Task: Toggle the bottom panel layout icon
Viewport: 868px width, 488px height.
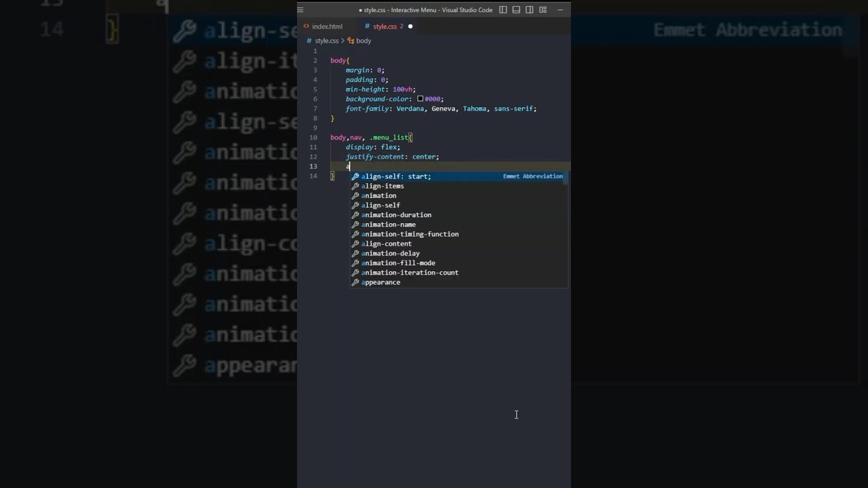Action: pos(516,10)
